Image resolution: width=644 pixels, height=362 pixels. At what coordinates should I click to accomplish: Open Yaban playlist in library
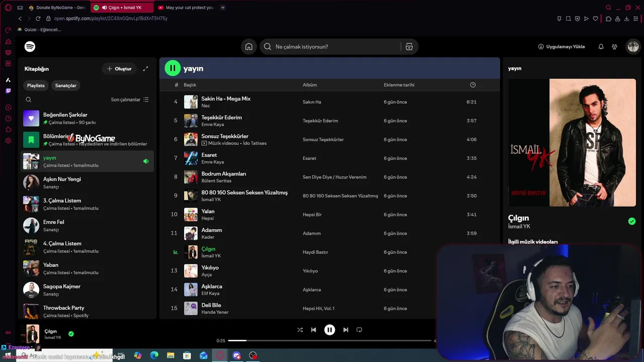88,268
